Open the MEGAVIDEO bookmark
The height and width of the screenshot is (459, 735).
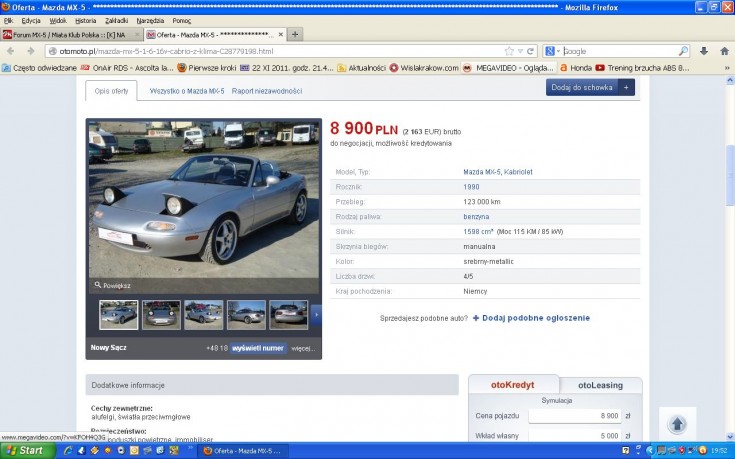[x=508, y=68]
